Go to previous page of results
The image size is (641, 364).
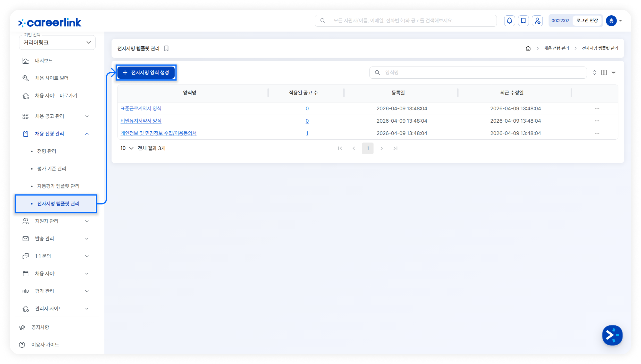(354, 149)
